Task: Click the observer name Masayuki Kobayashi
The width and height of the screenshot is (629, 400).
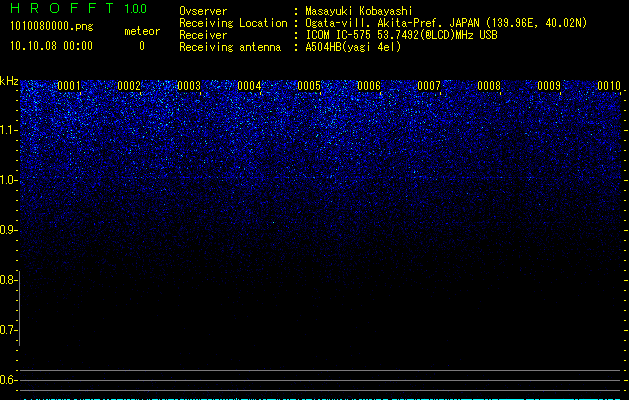Action: click(359, 11)
